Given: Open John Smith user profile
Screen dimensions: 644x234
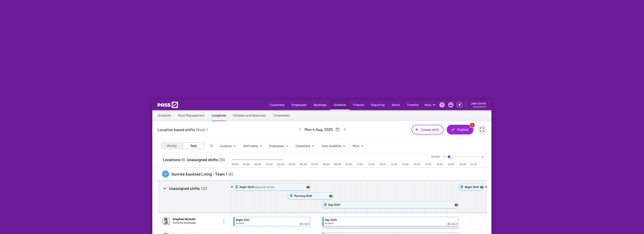Looking at the screenshot, I should (478, 105).
